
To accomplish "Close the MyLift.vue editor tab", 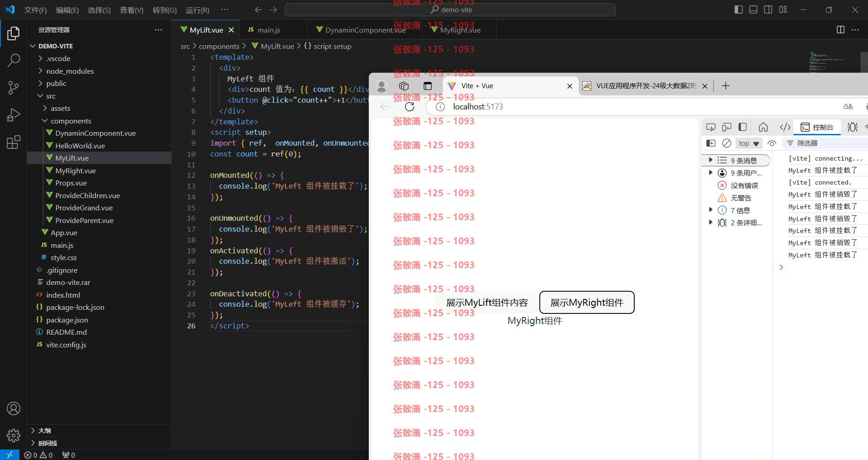I will point(231,30).
